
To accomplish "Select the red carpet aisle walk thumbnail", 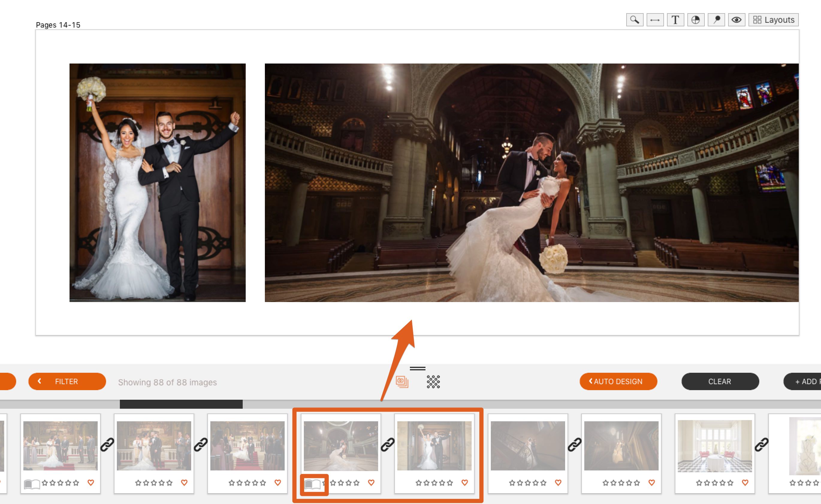I will (247, 446).
